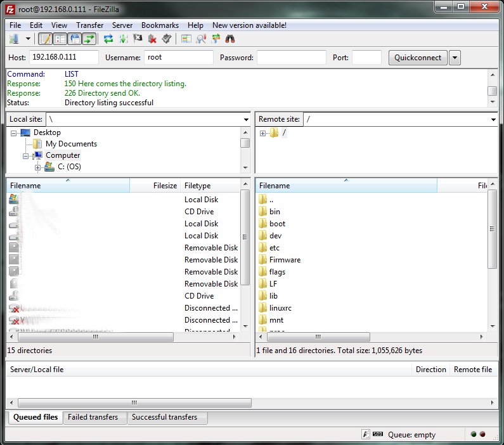Click the reconnect to last server icon

(x=167, y=39)
